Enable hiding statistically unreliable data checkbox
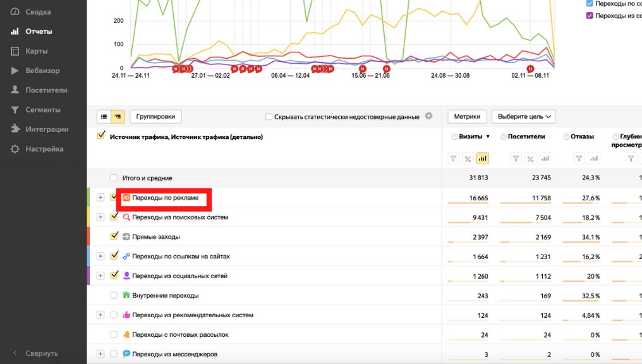 point(269,117)
